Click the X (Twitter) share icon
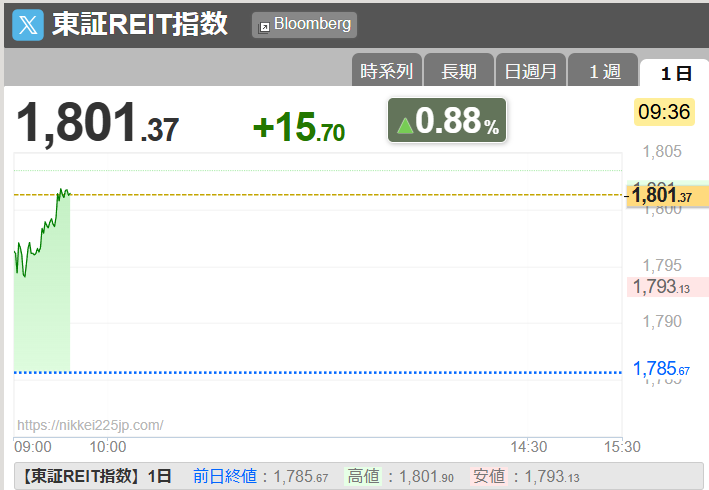 [28, 25]
